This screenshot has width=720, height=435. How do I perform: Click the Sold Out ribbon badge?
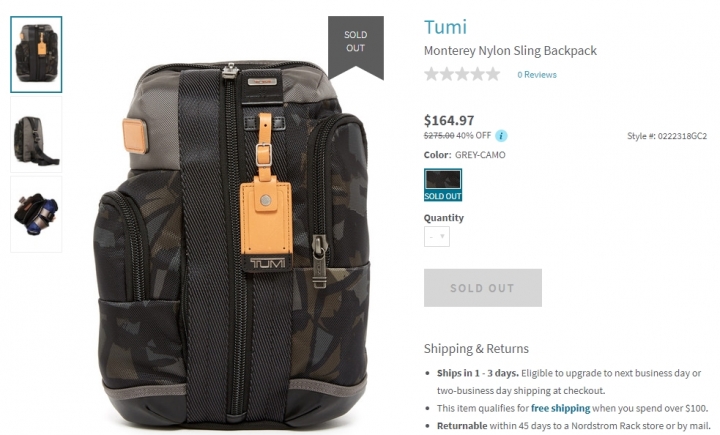[356, 46]
